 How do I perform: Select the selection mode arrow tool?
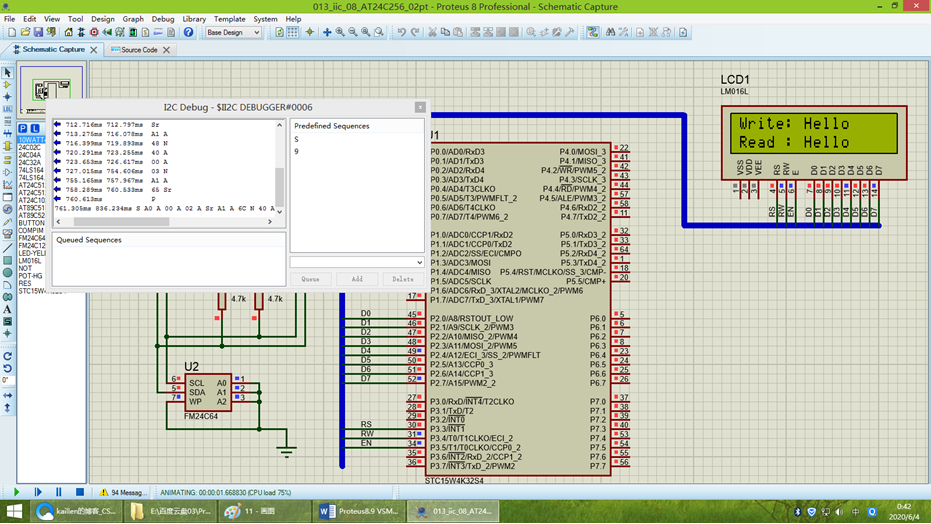[x=7, y=73]
